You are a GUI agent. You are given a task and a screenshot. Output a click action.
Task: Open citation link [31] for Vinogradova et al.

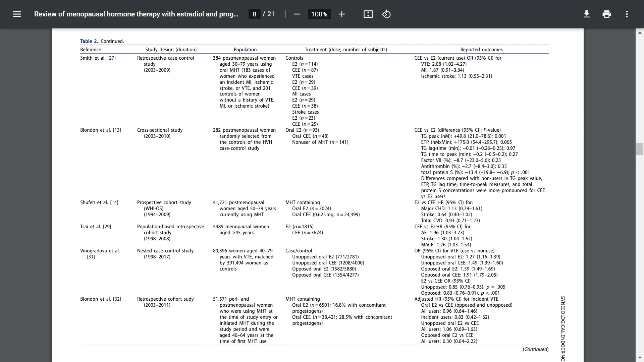point(91,257)
